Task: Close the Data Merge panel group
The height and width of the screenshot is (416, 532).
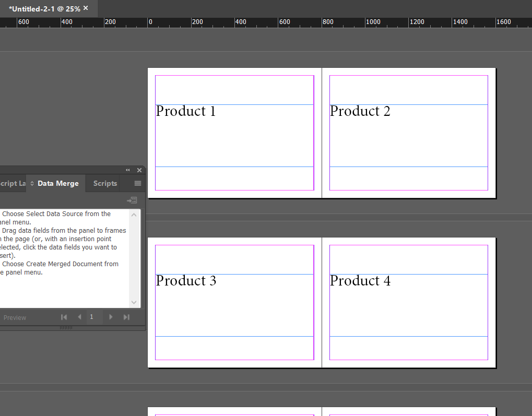Action: pyautogui.click(x=139, y=170)
